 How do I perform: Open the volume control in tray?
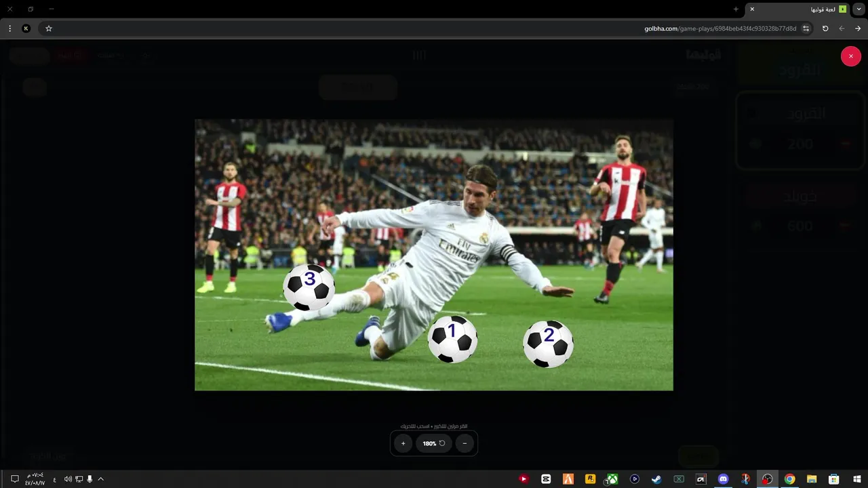pyautogui.click(x=68, y=479)
